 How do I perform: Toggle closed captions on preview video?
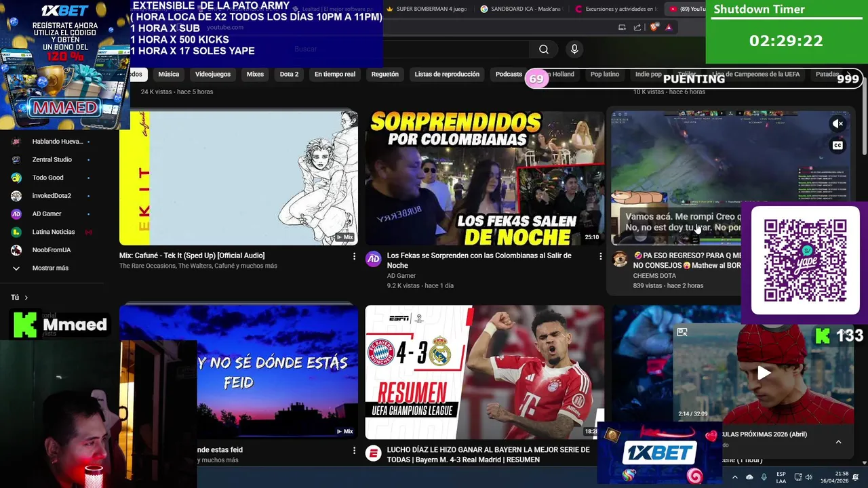click(838, 145)
